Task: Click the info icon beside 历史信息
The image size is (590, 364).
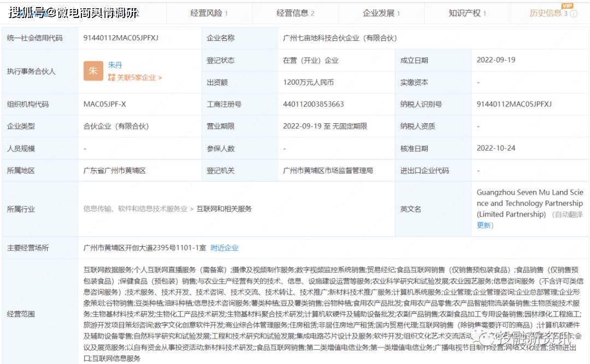Action: 574,14
